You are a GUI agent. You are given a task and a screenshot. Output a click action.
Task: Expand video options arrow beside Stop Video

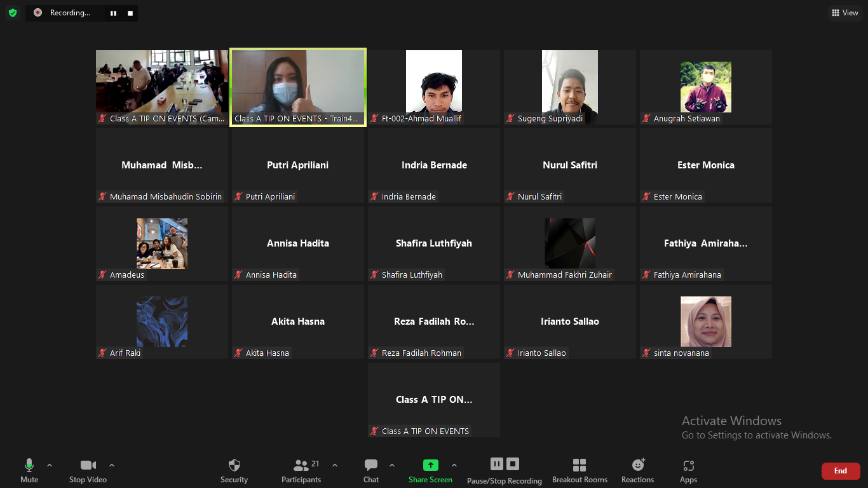point(112,465)
